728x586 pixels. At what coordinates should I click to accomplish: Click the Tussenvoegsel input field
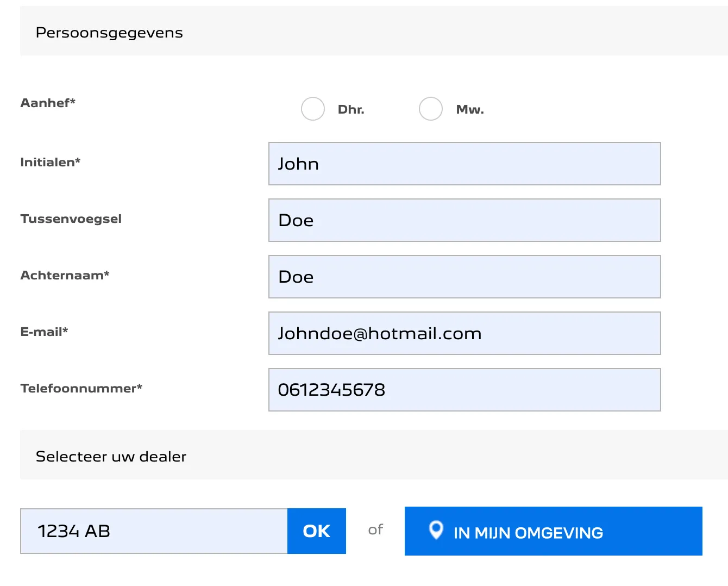click(465, 220)
